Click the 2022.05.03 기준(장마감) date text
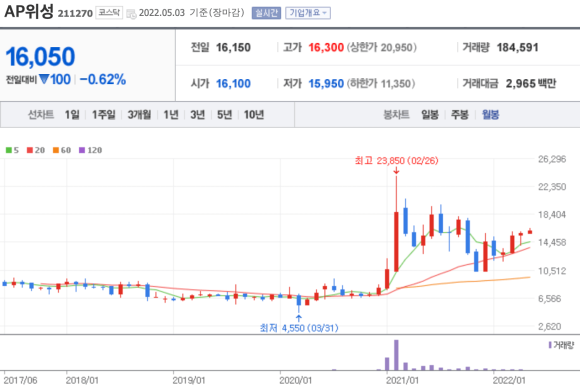The image size is (580, 392). [x=192, y=13]
